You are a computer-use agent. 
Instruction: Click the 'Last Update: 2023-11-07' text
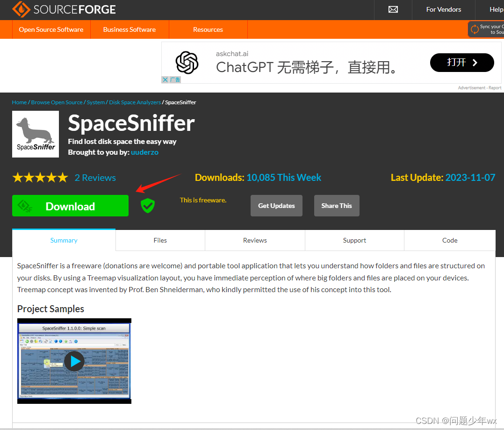pyautogui.click(x=443, y=178)
